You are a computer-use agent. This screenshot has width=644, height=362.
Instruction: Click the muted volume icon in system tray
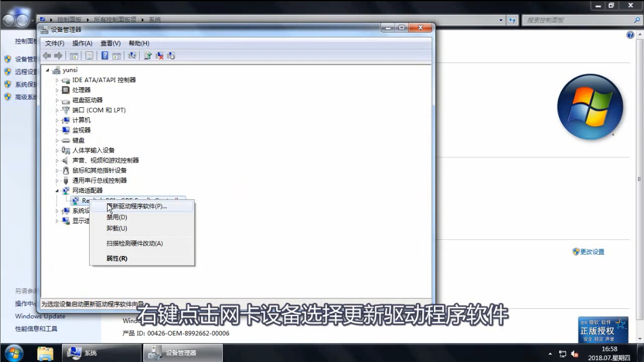tap(574, 354)
